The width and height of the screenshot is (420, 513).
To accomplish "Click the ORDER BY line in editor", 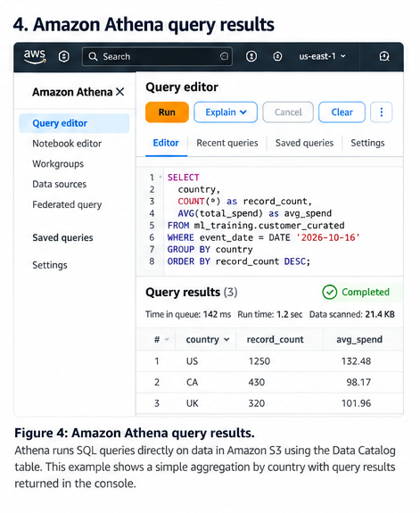I will click(x=239, y=261).
